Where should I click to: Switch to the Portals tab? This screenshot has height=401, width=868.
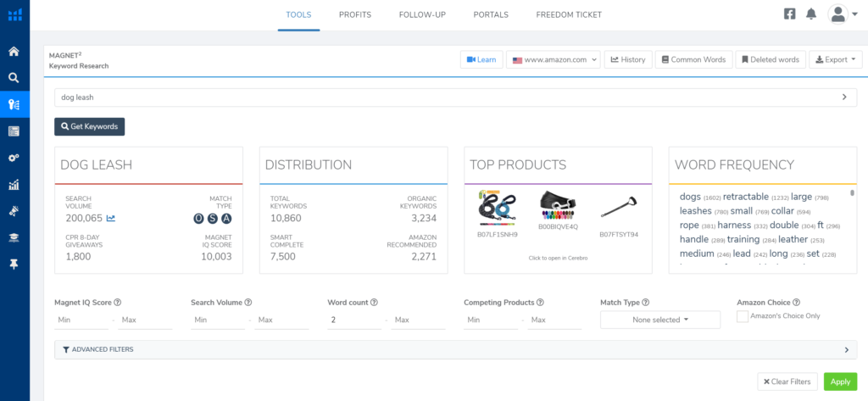click(491, 15)
